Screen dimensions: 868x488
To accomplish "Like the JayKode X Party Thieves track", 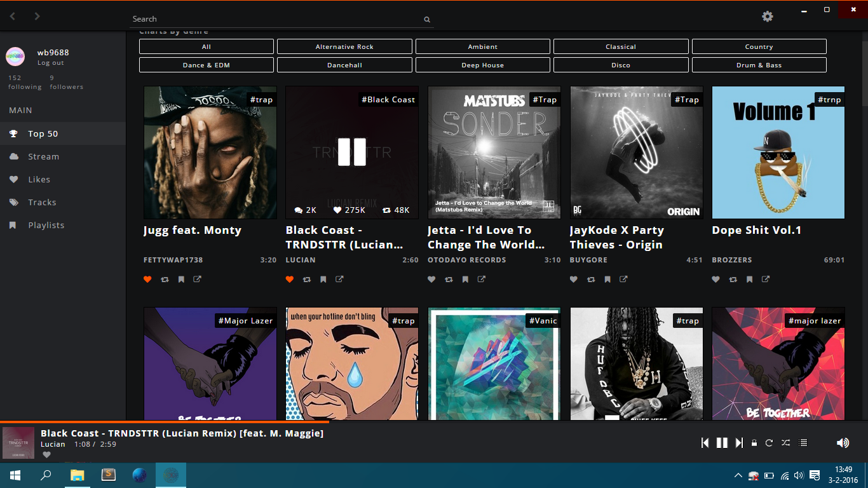I will pyautogui.click(x=573, y=280).
